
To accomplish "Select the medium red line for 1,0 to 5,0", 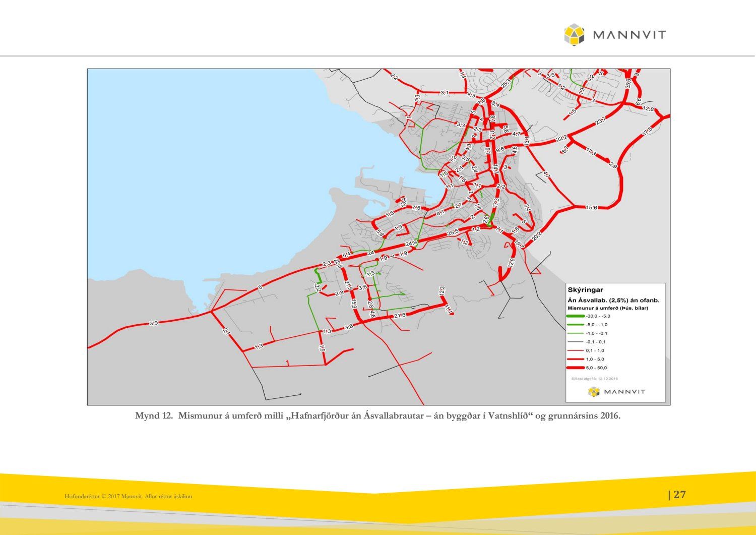I will (575, 359).
